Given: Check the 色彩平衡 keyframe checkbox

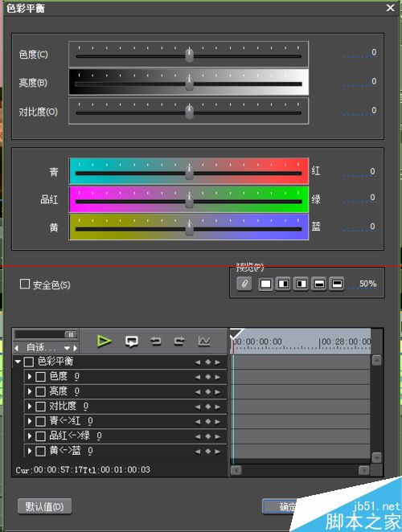Looking at the screenshot, I should pos(29,362).
